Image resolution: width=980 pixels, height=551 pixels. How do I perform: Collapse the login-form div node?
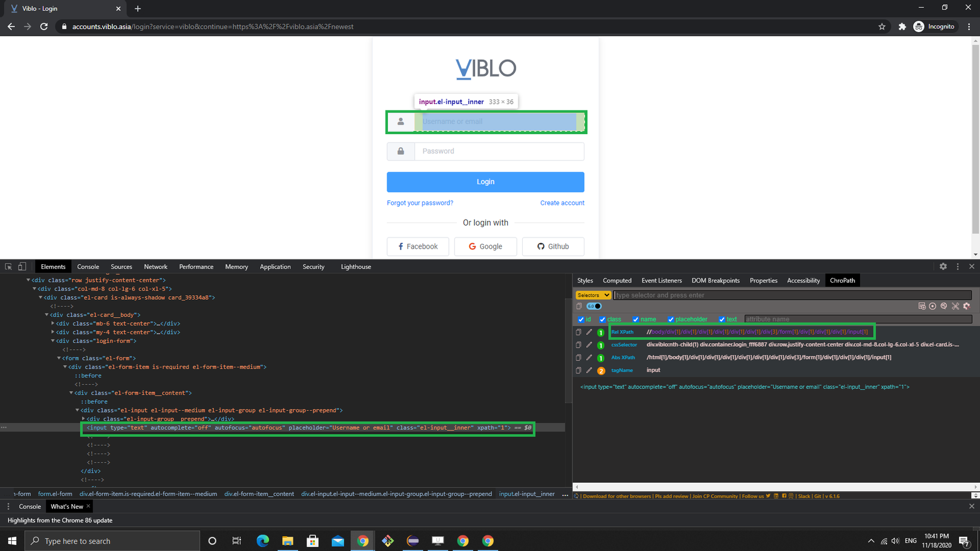53,341
